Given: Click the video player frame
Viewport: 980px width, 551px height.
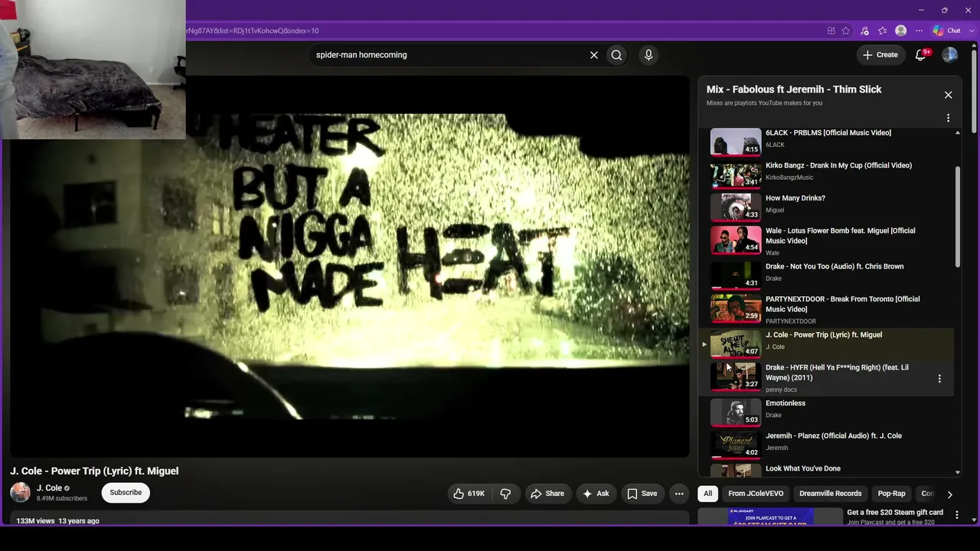Looking at the screenshot, I should pyautogui.click(x=349, y=266).
